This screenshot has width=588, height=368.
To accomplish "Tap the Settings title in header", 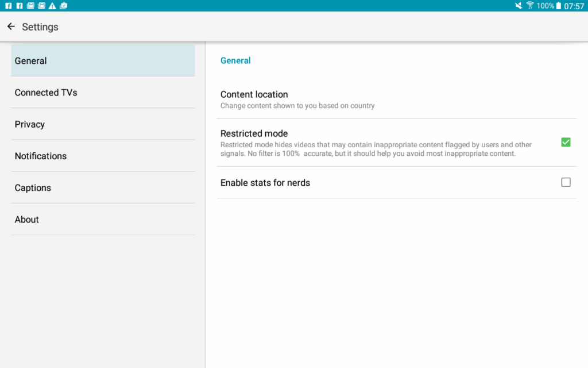I will click(40, 27).
